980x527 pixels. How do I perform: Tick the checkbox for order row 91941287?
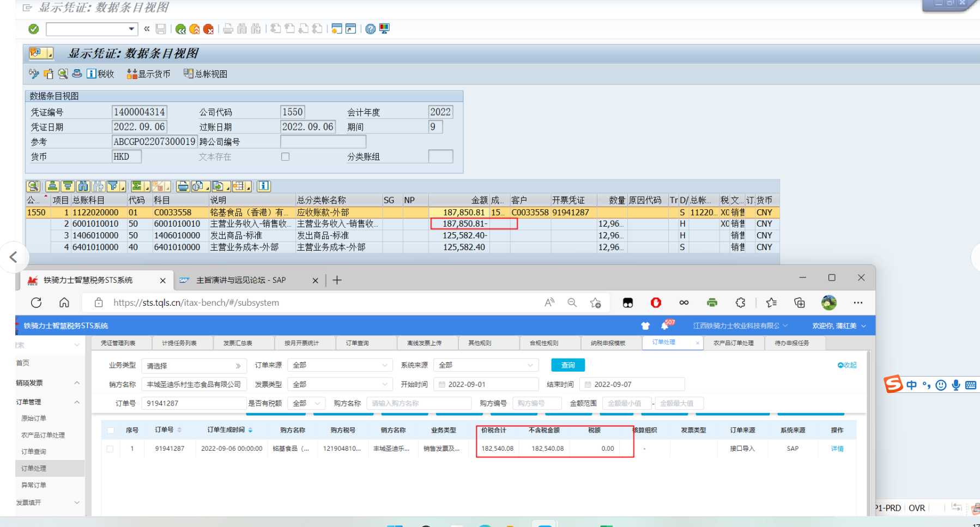111,449
